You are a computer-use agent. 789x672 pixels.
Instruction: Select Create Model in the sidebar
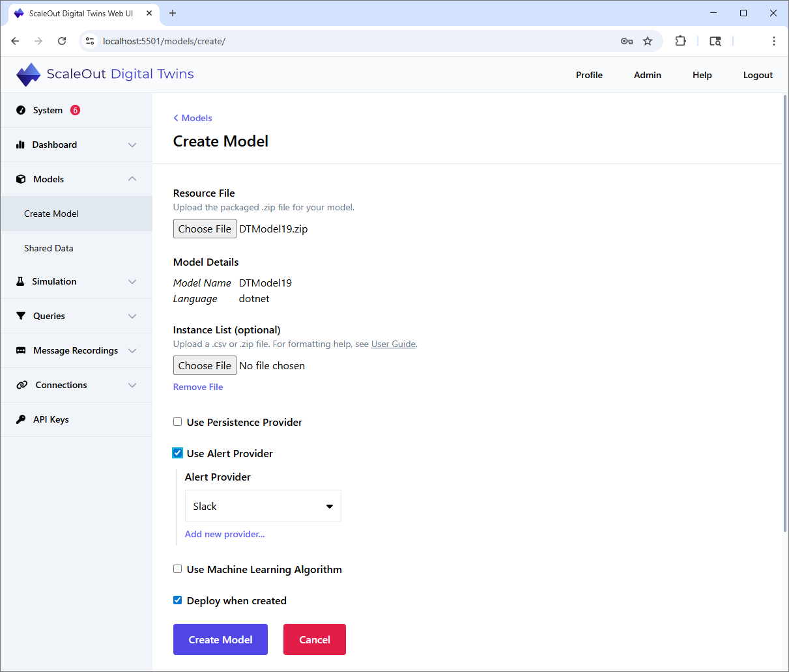tap(76, 214)
